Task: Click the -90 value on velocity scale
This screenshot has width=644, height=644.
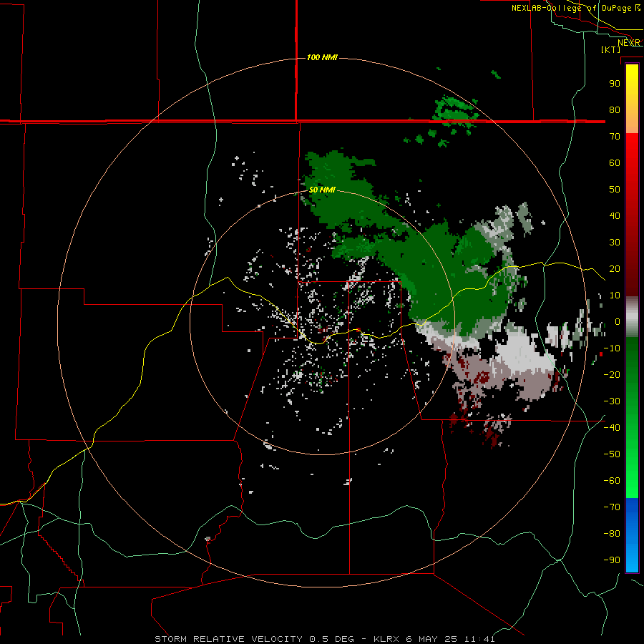Action: pyautogui.click(x=612, y=560)
